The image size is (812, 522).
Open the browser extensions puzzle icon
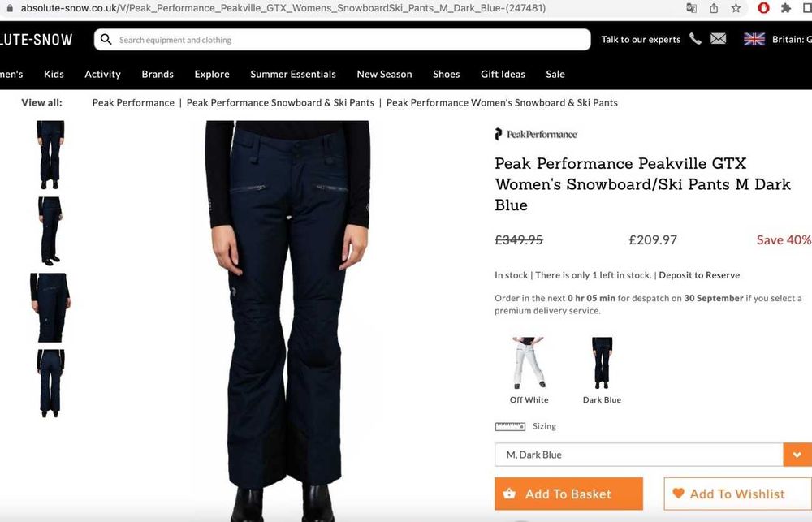click(x=785, y=8)
